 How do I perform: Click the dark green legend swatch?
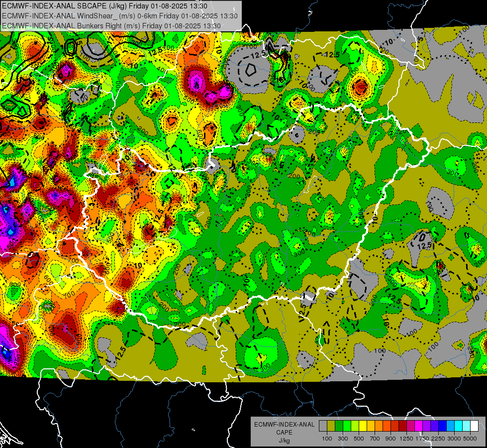pyautogui.click(x=339, y=426)
